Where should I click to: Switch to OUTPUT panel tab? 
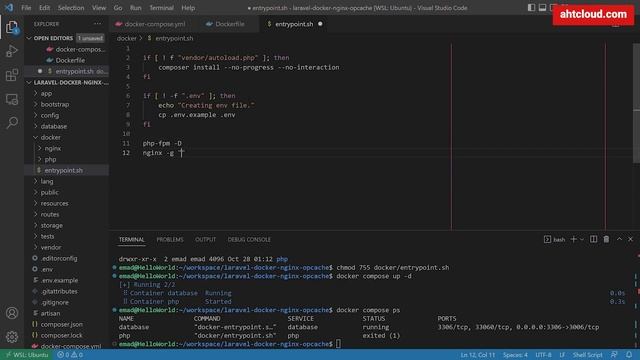click(205, 240)
